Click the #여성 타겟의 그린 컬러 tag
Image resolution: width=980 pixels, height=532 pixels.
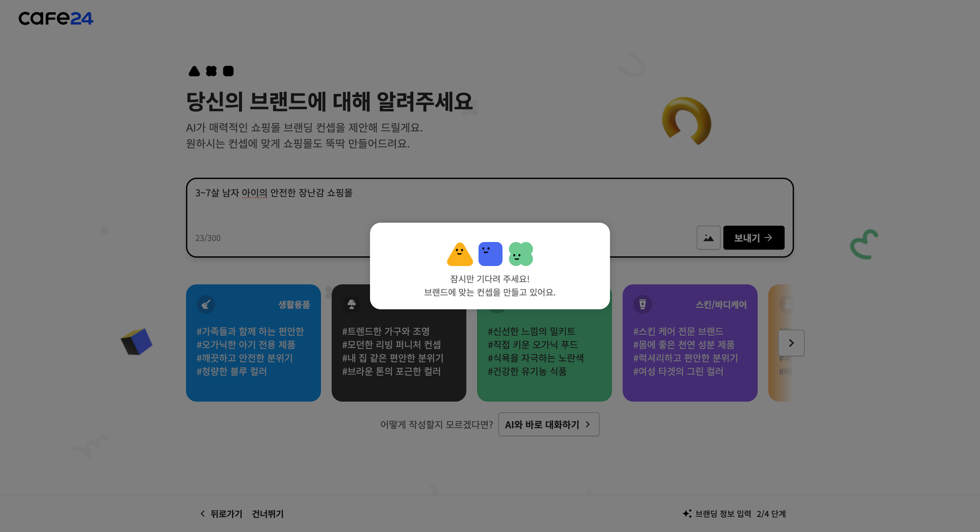pos(678,371)
